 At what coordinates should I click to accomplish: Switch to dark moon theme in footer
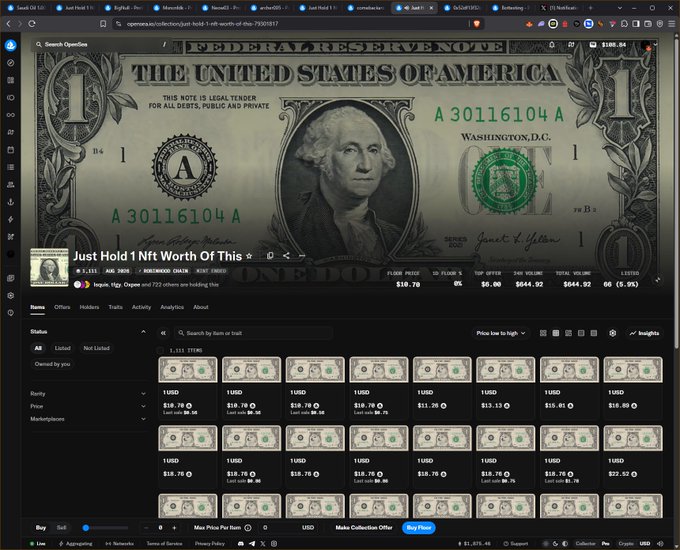point(556,543)
